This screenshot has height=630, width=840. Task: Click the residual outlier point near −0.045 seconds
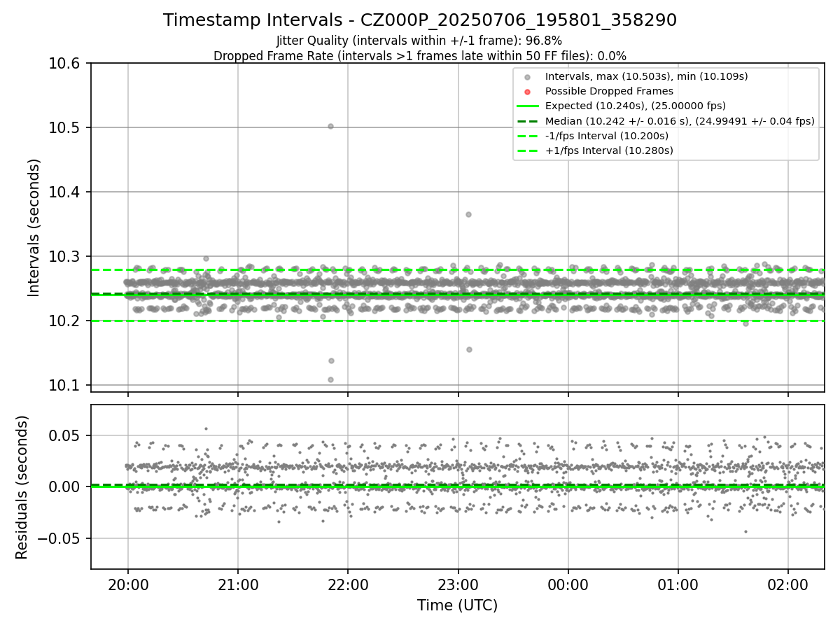click(x=745, y=531)
